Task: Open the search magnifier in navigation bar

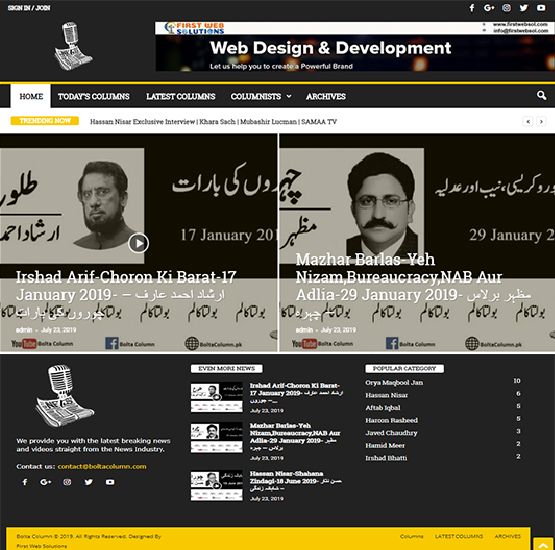Action: [x=541, y=95]
